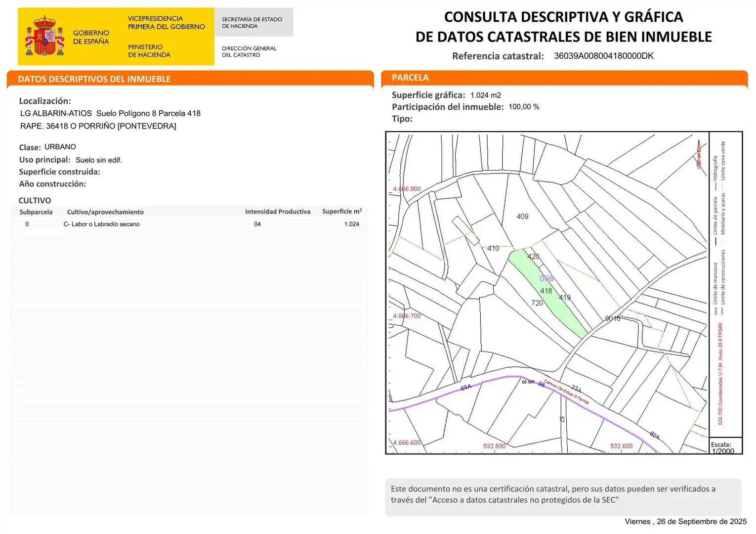756x534 pixels.
Task: Click the cell C- Labor o Labradío secano
Action: coord(101,224)
